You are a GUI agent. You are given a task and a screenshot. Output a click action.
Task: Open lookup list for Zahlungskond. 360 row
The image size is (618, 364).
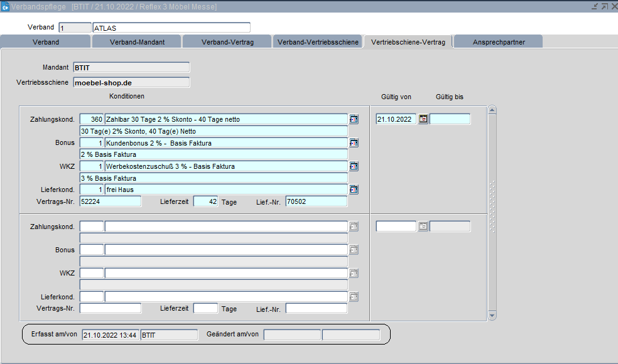pyautogui.click(x=354, y=119)
